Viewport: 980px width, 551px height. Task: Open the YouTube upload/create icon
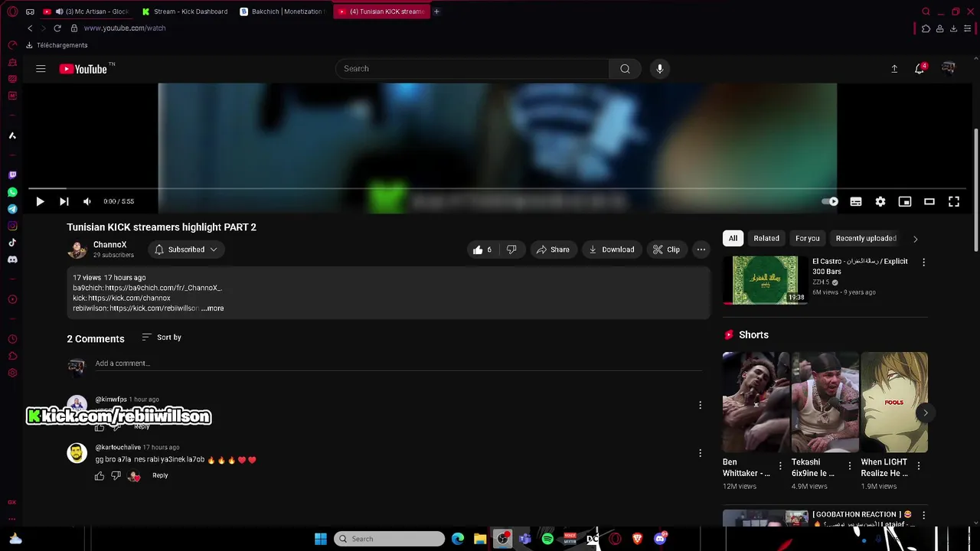(x=894, y=69)
